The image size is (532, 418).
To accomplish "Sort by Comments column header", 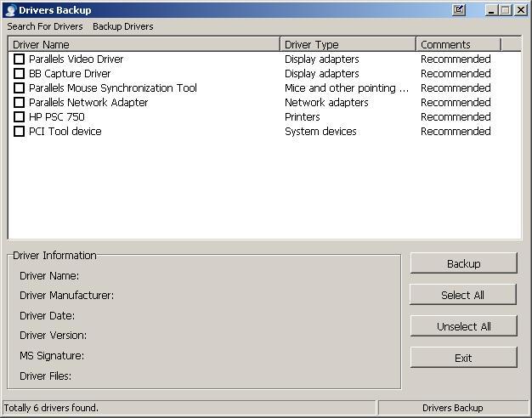I will tap(459, 44).
